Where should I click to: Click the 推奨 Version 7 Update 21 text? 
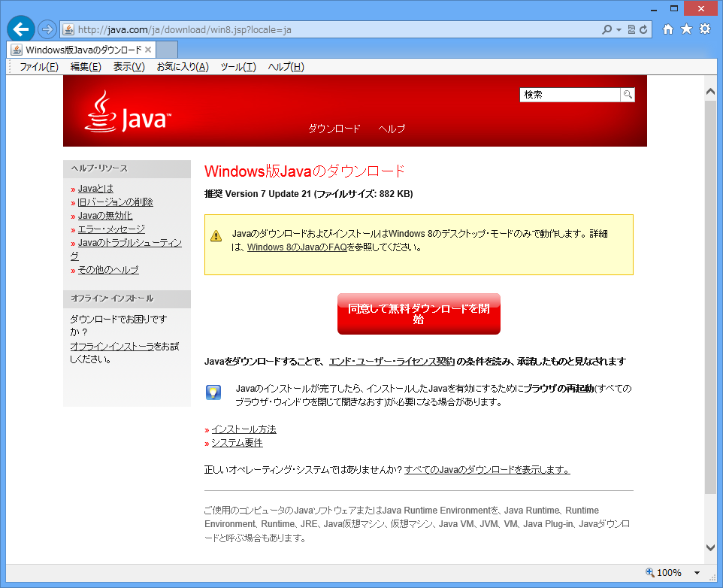point(258,194)
